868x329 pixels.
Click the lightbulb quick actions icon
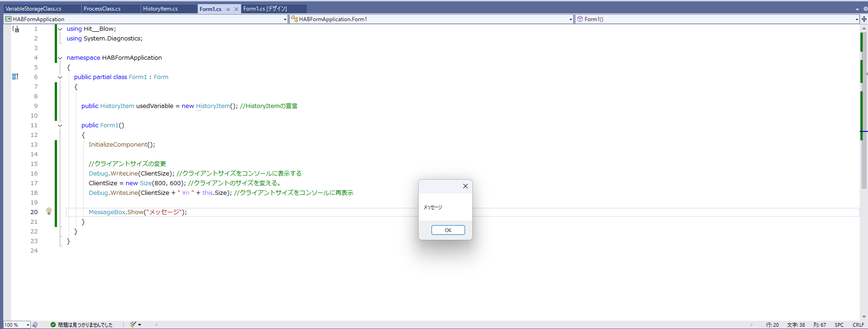point(49,211)
